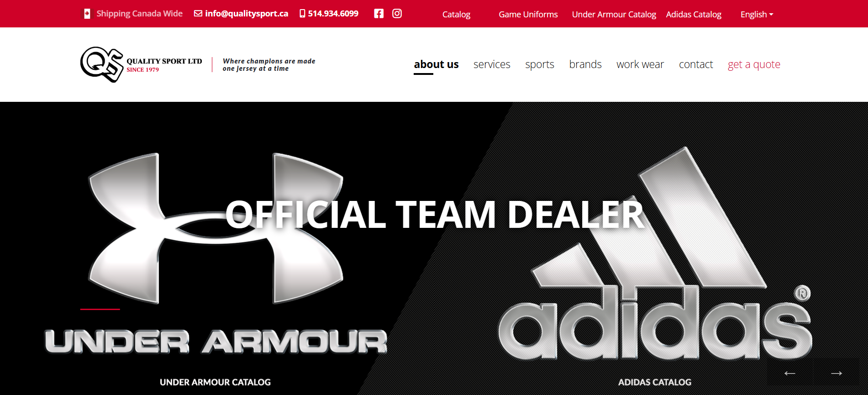Open the about us menu item

(x=436, y=64)
